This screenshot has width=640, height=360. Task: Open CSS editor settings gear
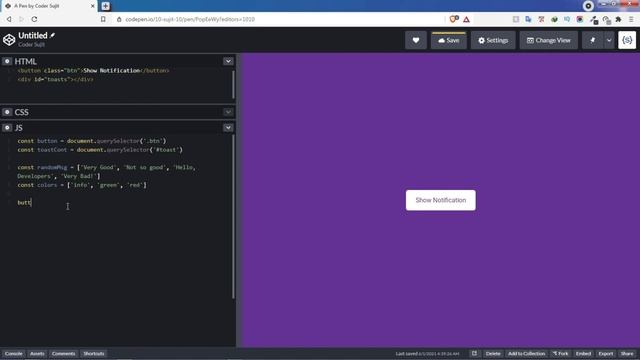[7, 112]
